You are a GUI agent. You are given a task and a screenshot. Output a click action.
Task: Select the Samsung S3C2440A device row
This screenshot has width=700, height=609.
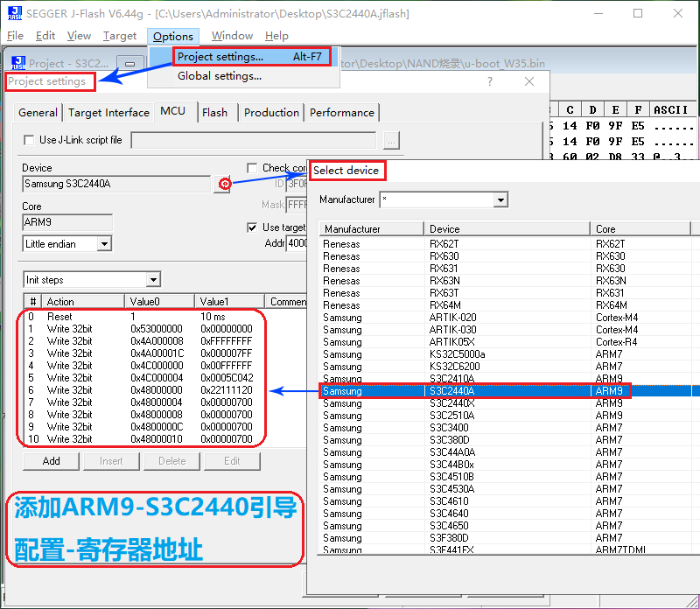472,391
